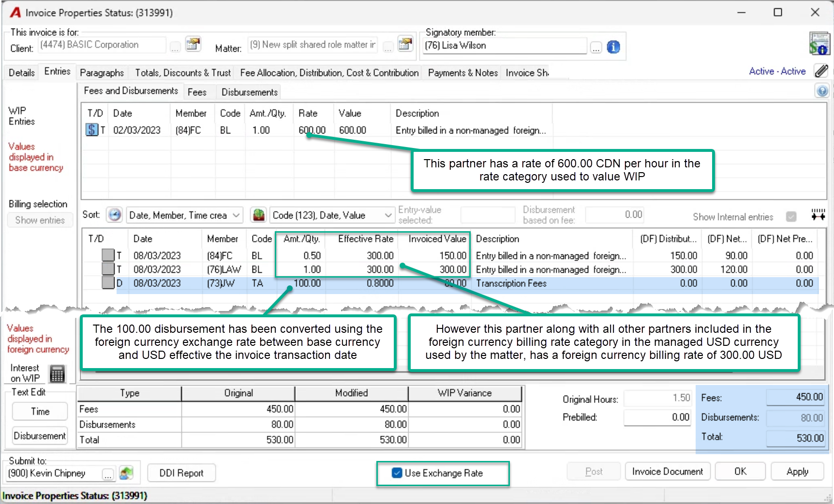This screenshot has width=834, height=504.
Task: Open Code (123), Date, Value dropdown
Action: tap(332, 215)
